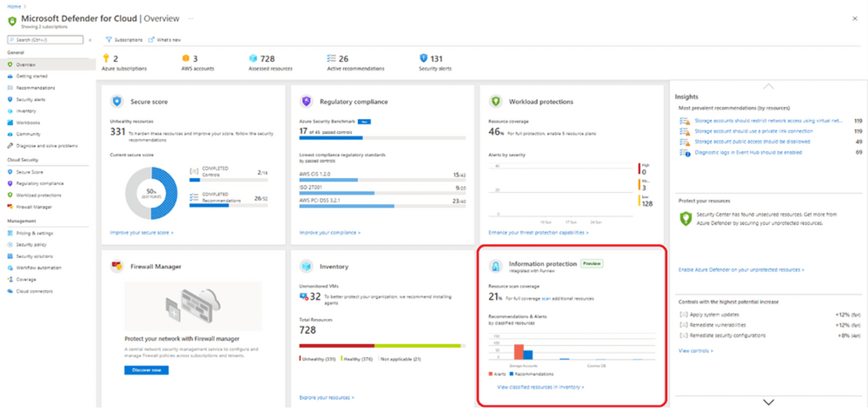Open the ellipsis menu beside Overview title
The image size is (868, 410).
coord(191,19)
